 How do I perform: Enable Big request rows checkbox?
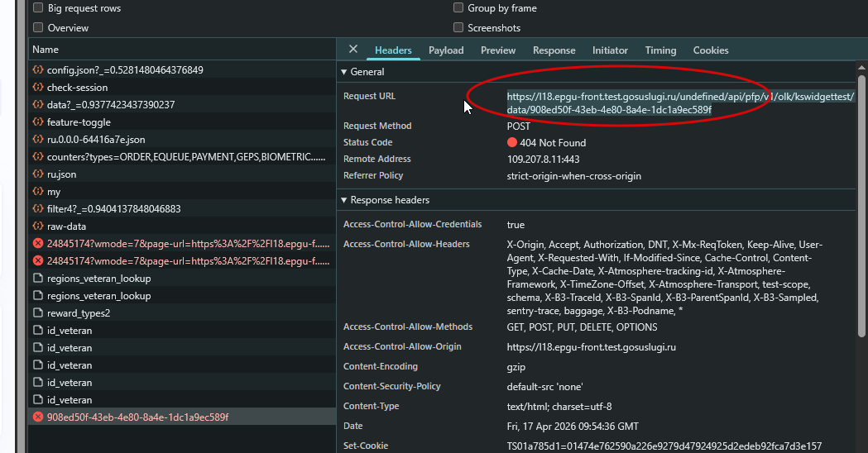(x=38, y=7)
